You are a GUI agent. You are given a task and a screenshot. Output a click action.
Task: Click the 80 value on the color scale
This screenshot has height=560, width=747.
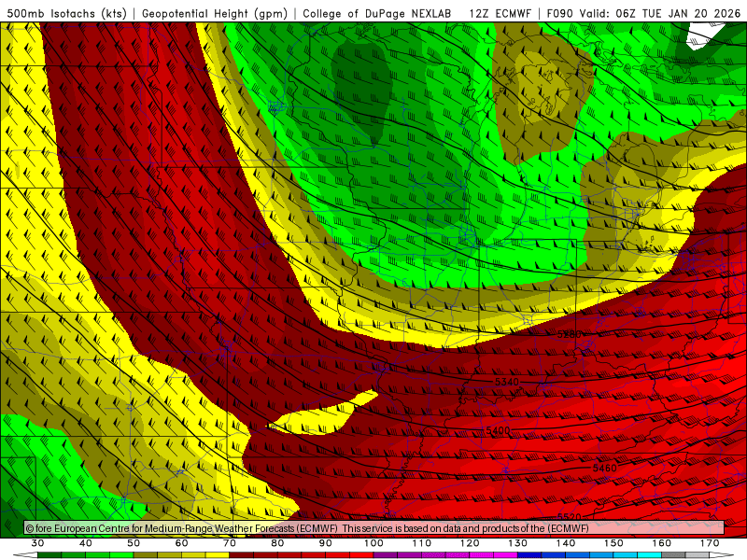pos(277,543)
